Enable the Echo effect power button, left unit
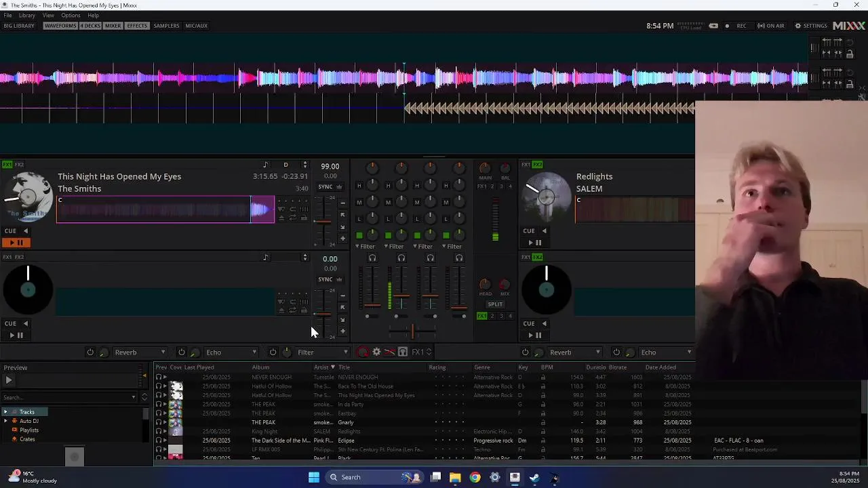868x488 pixels. 182,352
